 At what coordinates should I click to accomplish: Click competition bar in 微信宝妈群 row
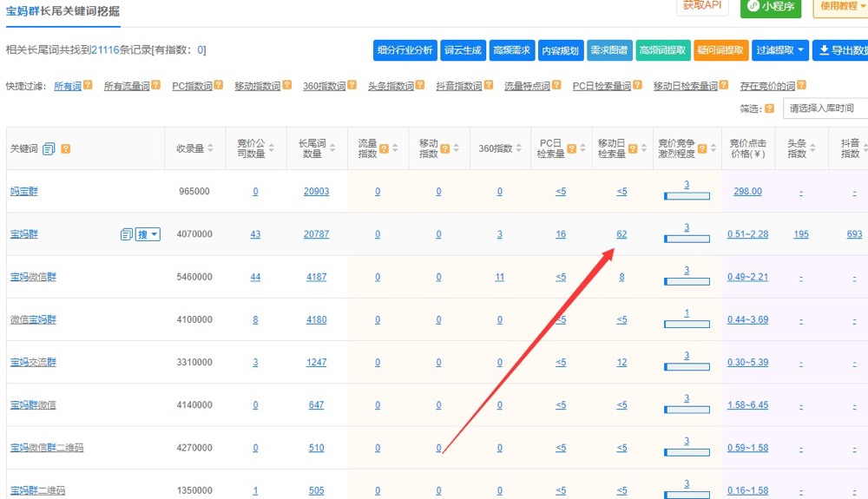687,325
